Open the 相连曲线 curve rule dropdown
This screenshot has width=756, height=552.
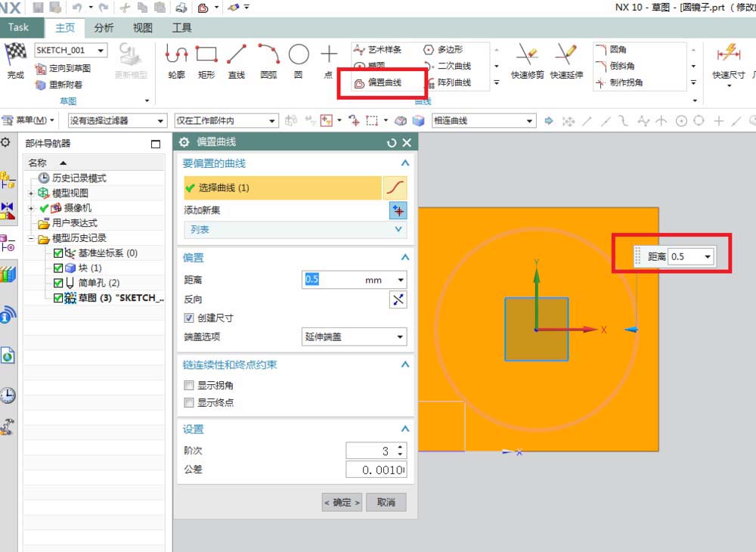(530, 120)
